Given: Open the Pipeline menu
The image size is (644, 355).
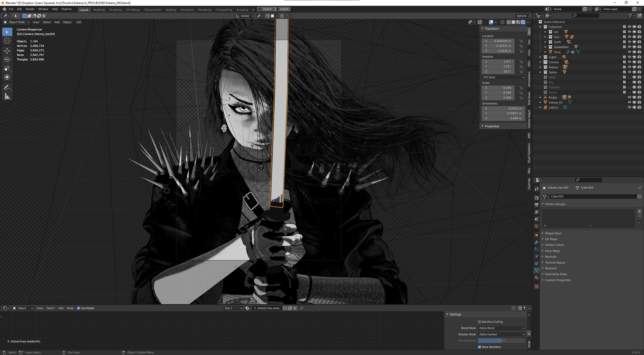Looking at the screenshot, I should click(x=66, y=9).
